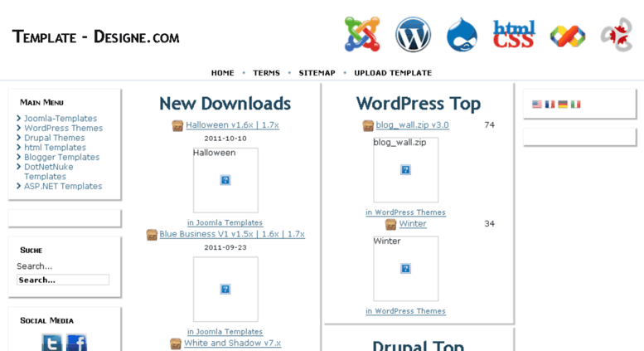The height and width of the screenshot is (351, 644).
Task: Click the Halloween template preview thumbnail
Action: click(225, 180)
